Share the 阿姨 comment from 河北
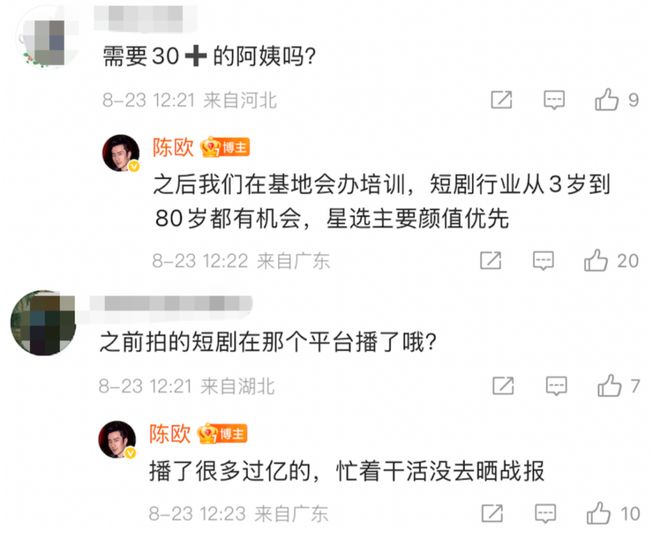Viewport: 660px width, 538px height. tap(502, 100)
